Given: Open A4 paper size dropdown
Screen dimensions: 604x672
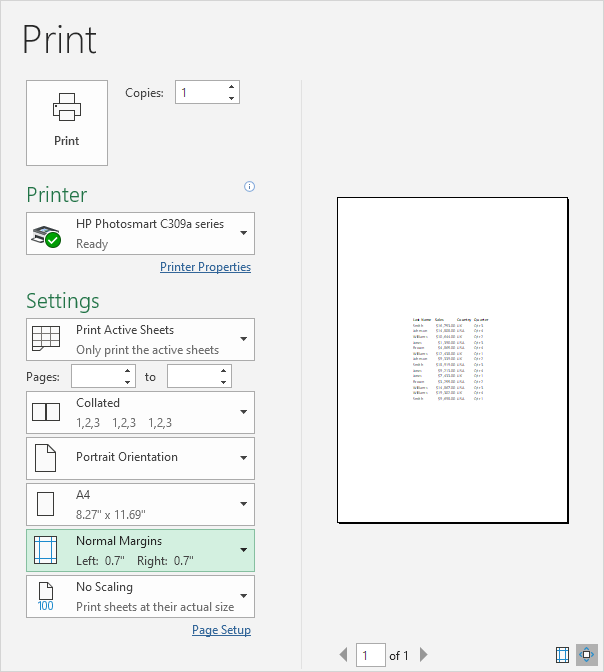Looking at the screenshot, I should (x=140, y=504).
